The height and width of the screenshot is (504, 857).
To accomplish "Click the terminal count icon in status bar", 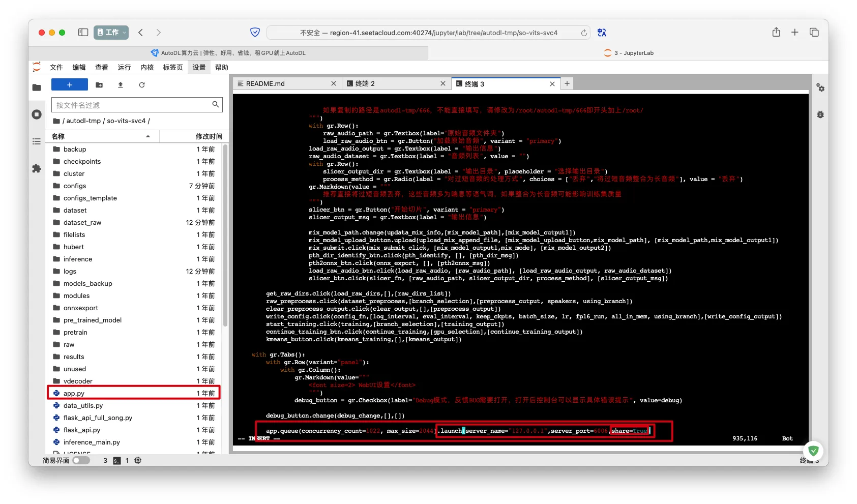I will pos(117,460).
